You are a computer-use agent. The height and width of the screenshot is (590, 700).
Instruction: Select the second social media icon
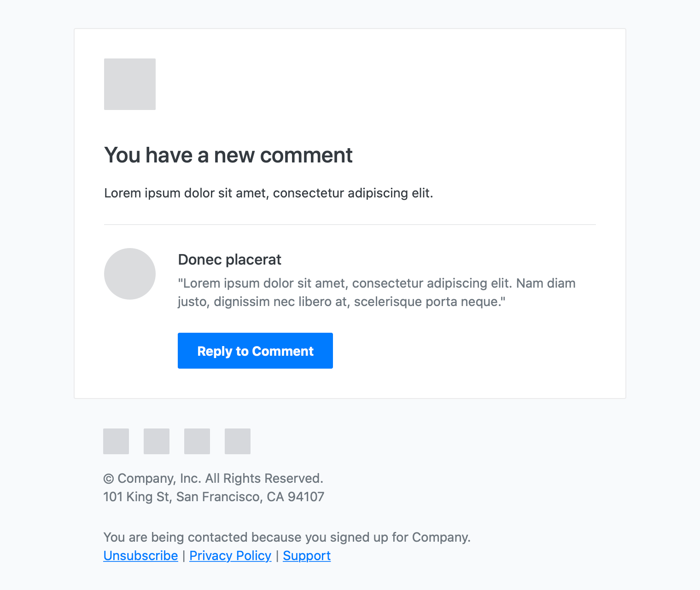pos(156,441)
